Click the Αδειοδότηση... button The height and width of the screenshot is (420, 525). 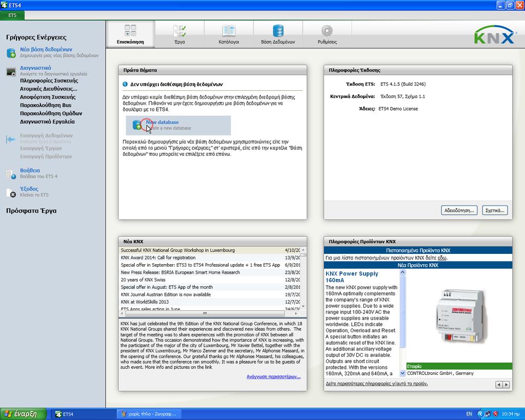point(459,210)
